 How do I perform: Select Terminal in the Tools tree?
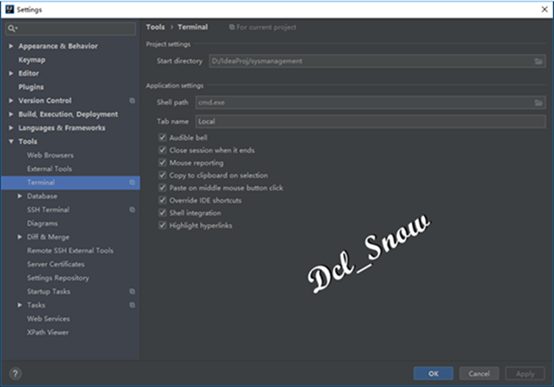coord(41,182)
